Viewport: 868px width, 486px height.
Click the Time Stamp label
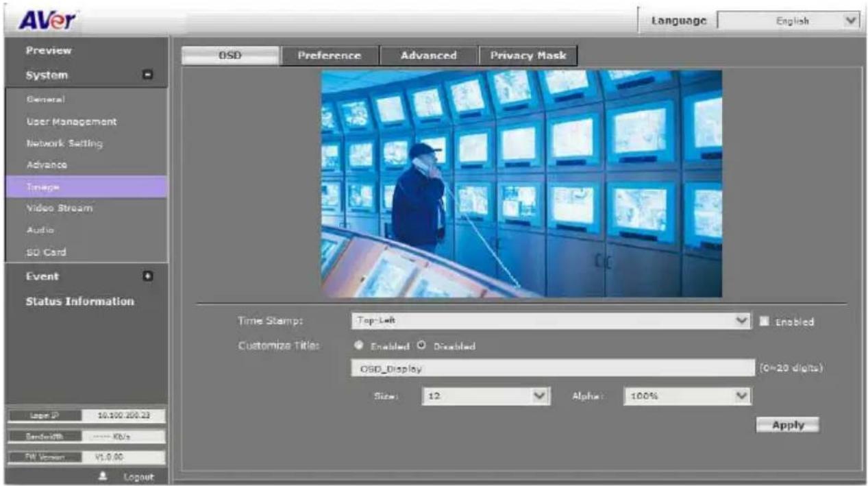click(270, 321)
